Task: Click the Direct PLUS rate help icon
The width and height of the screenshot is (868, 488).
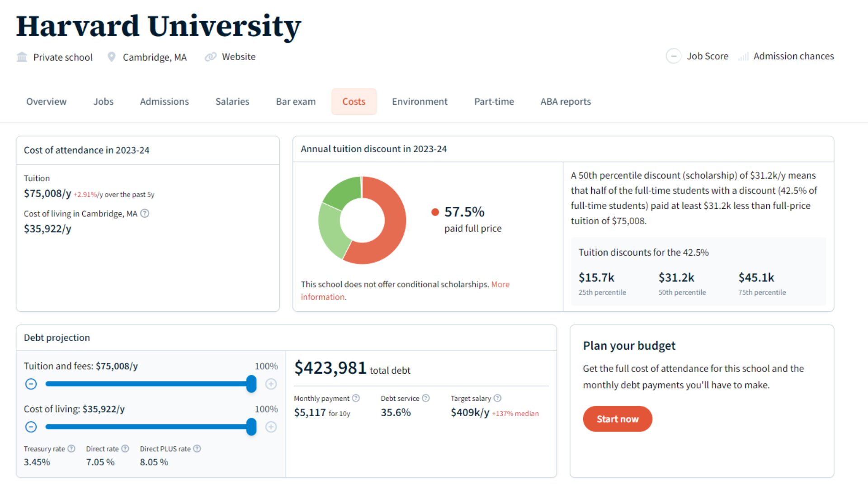Action: (x=197, y=449)
